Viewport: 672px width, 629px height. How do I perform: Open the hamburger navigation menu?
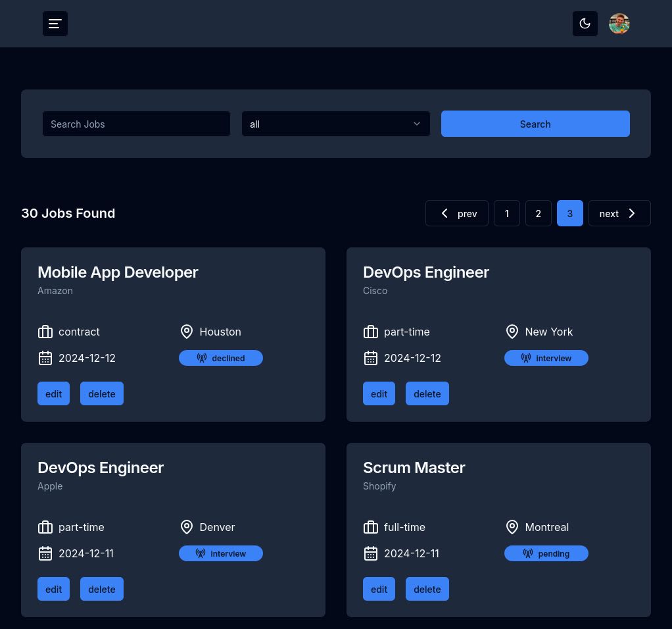(x=55, y=24)
